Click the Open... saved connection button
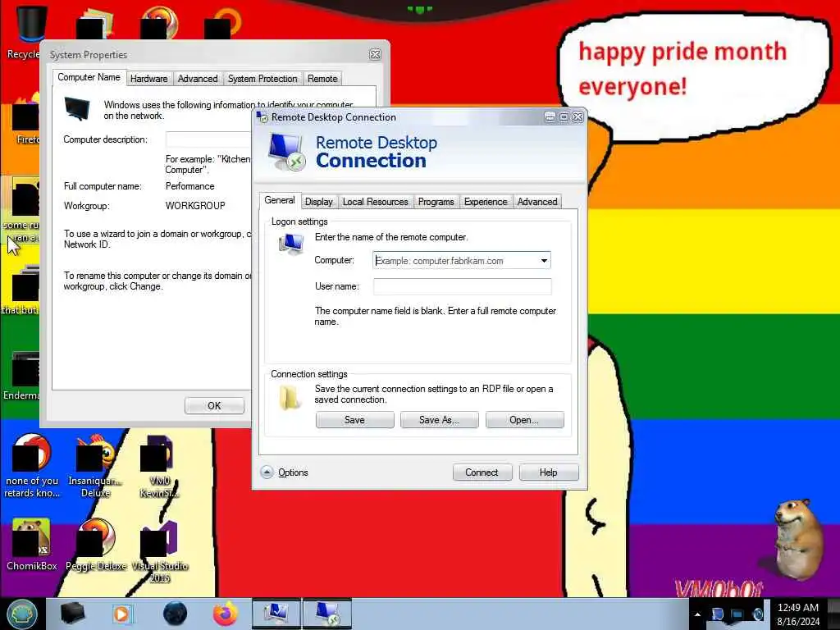The width and height of the screenshot is (840, 630). point(524,420)
